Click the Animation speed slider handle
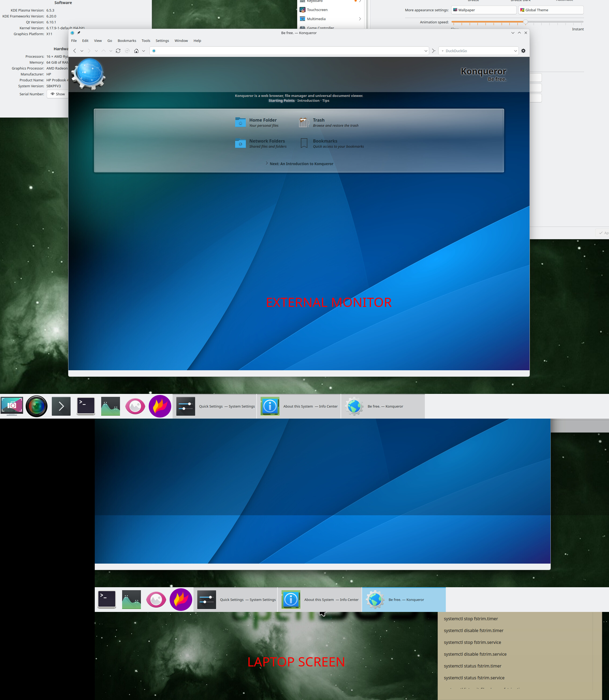609x700 pixels. 526,22
